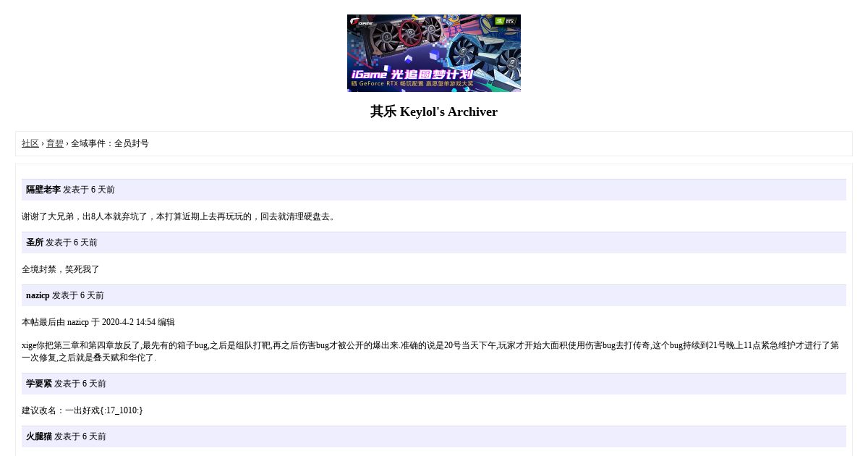Select the thread title 全域事件：全员封号
Viewport: 868px width, 456px height.
click(x=110, y=143)
